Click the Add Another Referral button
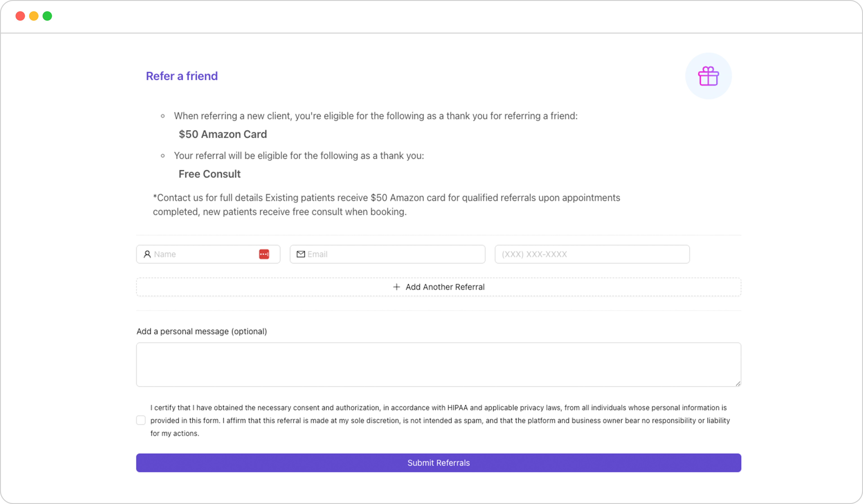Image resolution: width=863 pixels, height=504 pixels. (438, 287)
